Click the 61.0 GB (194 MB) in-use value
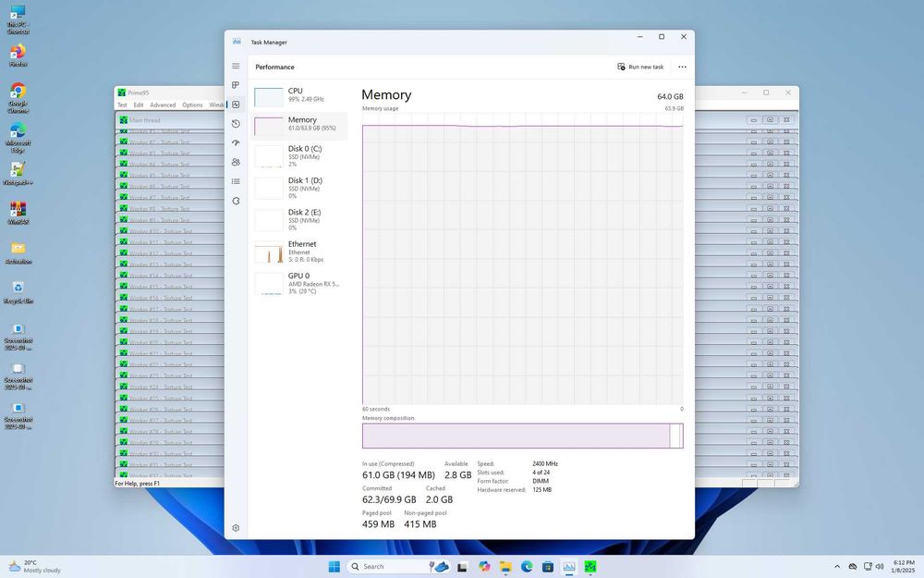 pyautogui.click(x=398, y=474)
